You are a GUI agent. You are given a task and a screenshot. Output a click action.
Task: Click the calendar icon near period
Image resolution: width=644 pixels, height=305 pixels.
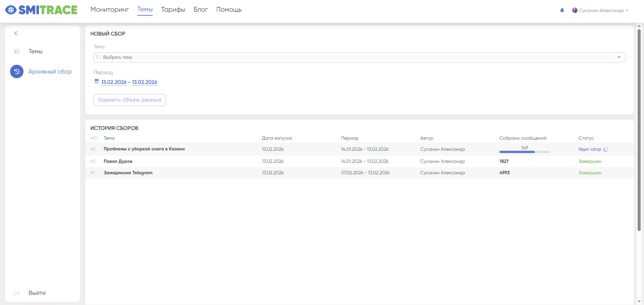97,82
